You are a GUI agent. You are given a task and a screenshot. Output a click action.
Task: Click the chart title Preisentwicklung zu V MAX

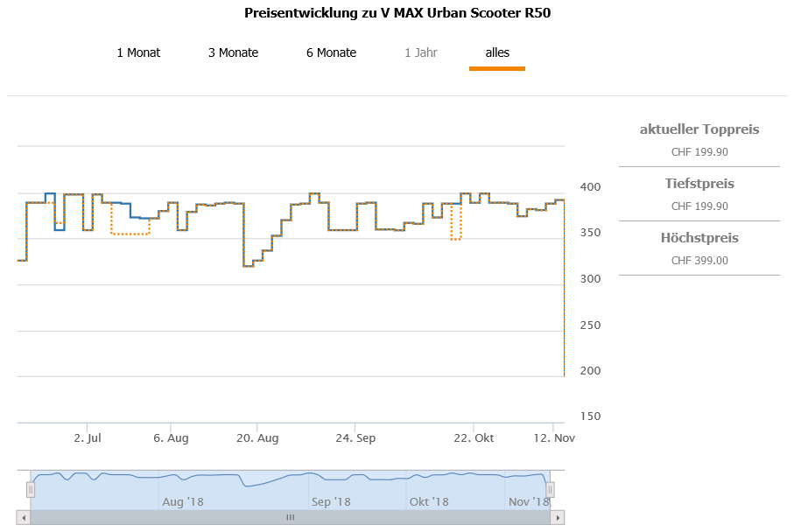click(x=397, y=13)
